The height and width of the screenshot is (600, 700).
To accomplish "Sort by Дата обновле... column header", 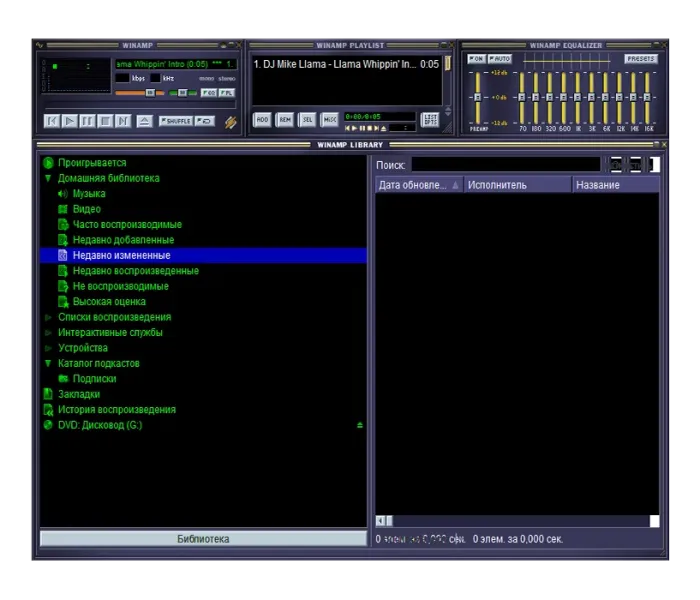I will (419, 185).
